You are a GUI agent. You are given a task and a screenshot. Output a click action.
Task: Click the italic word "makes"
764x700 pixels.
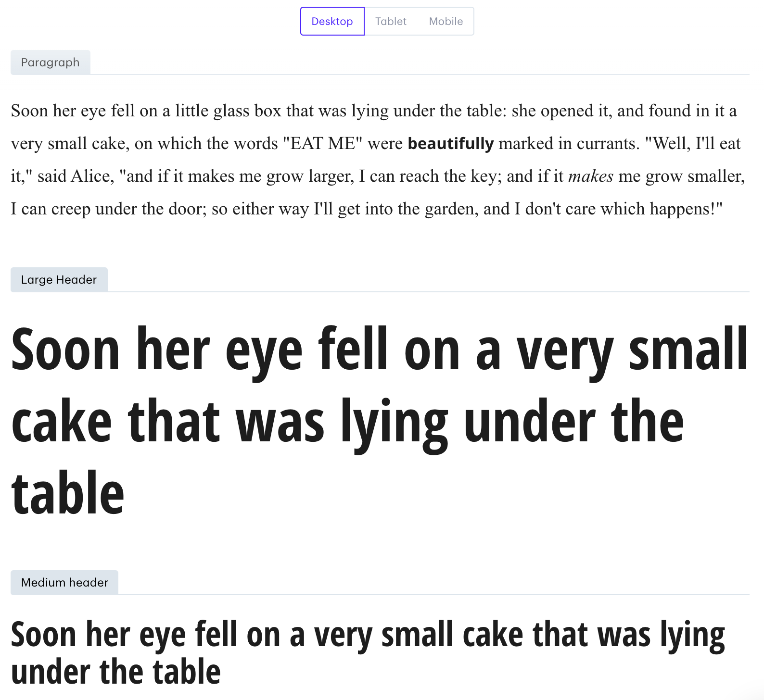(591, 176)
